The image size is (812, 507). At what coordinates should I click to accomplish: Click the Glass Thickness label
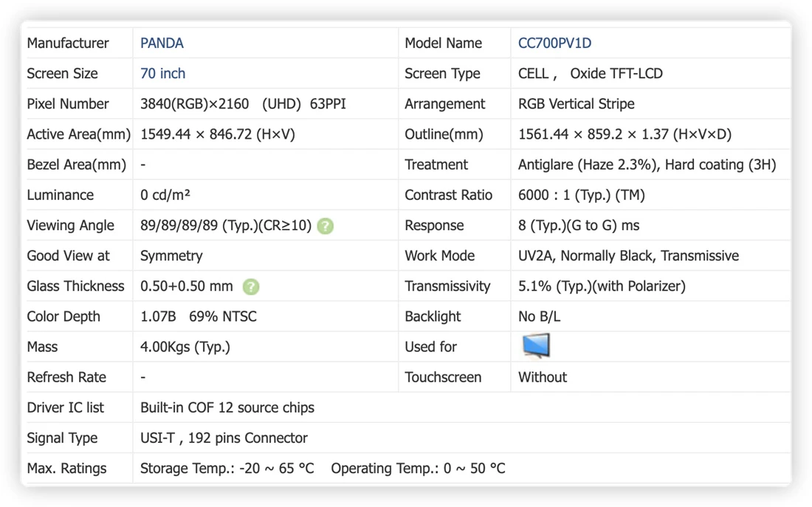(x=75, y=286)
